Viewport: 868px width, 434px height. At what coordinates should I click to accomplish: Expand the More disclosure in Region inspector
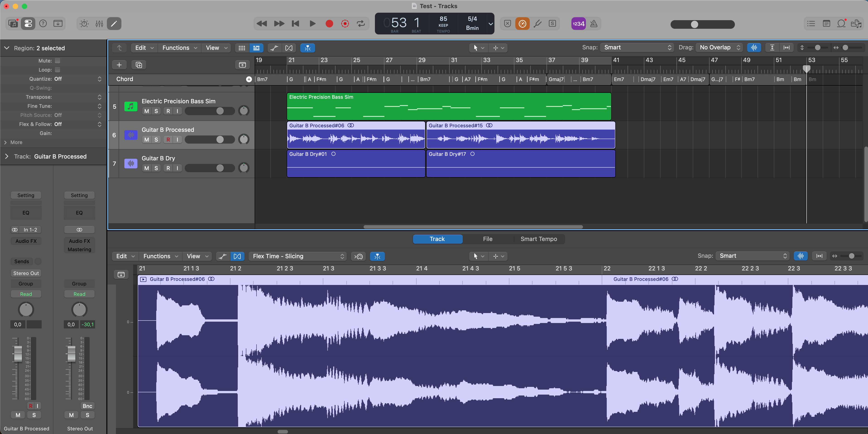6,142
